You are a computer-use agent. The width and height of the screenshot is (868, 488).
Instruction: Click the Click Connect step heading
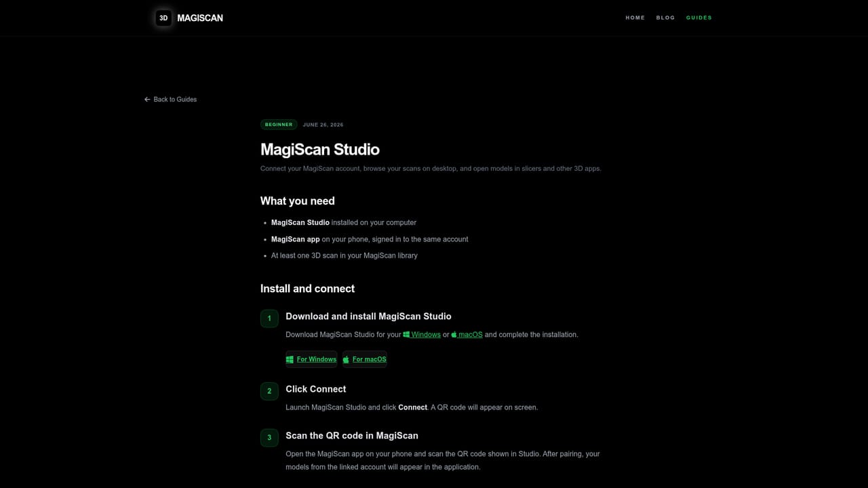316,389
